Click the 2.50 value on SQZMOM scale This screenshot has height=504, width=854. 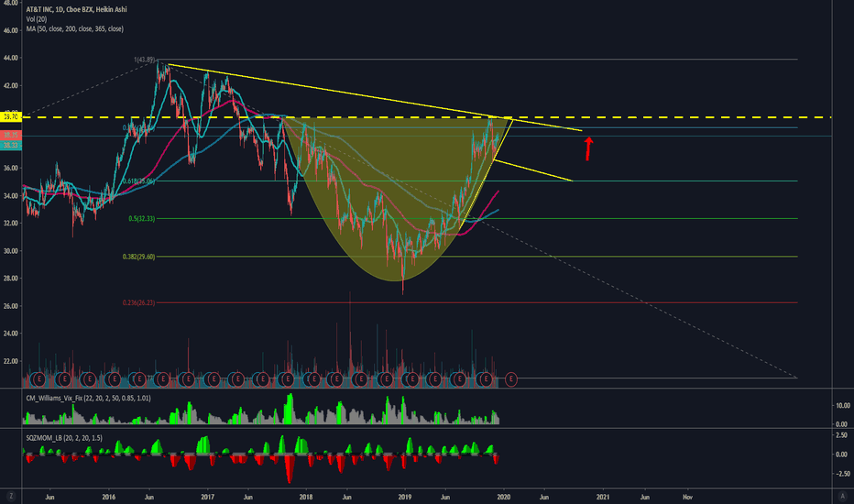point(842,434)
